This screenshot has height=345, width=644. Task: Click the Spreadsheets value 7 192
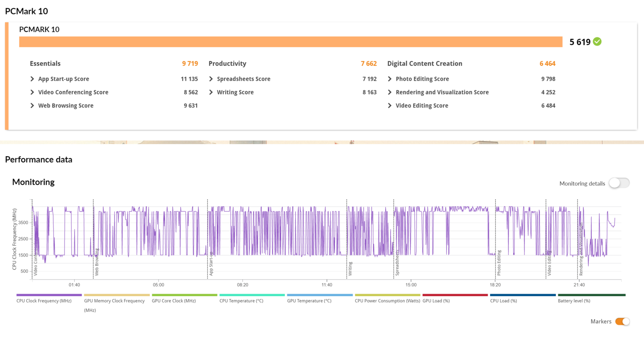[370, 79]
